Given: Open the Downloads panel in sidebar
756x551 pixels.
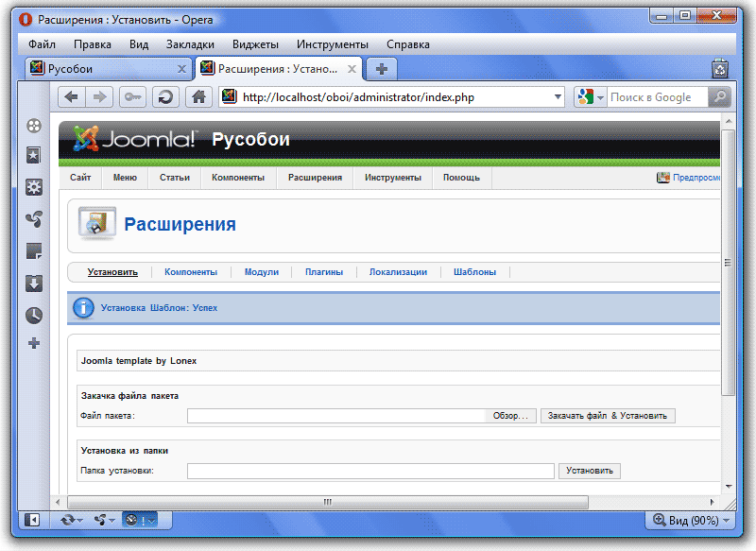Looking at the screenshot, I should 34,284.
